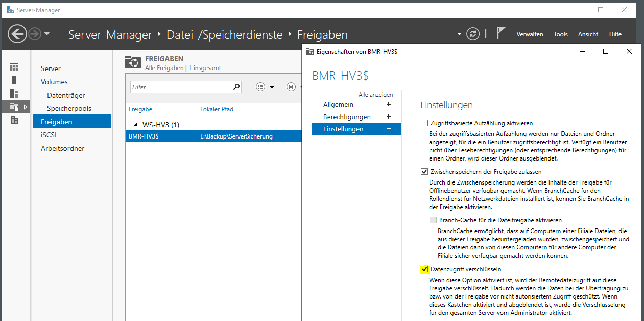Image resolution: width=644 pixels, height=321 pixels.
Task: Close the Eigenschaften von BMR-HV3$ dialog
Action: [x=629, y=51]
